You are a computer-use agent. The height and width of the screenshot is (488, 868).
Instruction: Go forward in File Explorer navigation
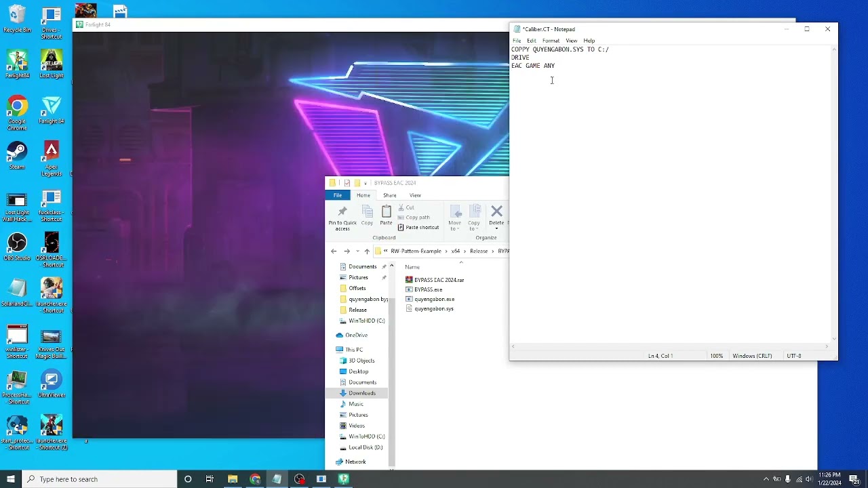point(347,251)
